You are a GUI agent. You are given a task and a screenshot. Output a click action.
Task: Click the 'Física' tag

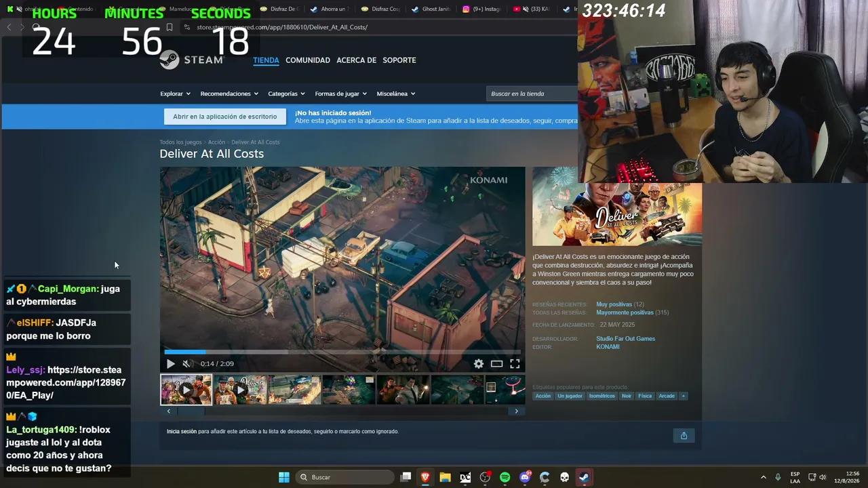point(645,396)
